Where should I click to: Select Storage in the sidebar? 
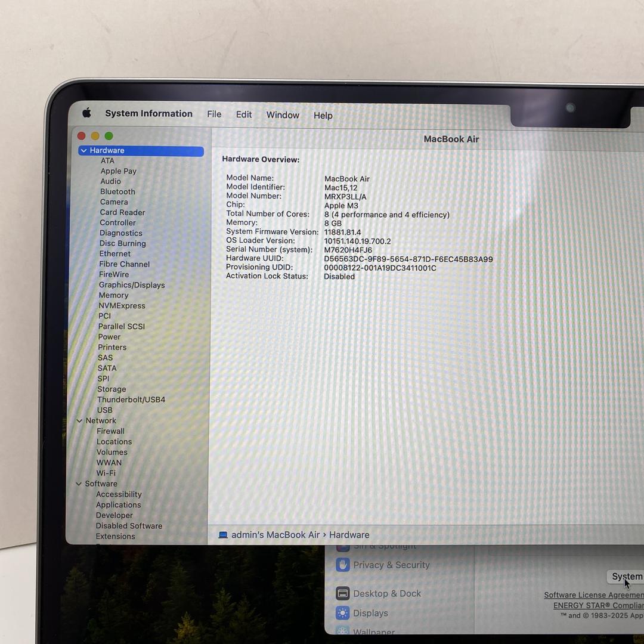tap(112, 389)
